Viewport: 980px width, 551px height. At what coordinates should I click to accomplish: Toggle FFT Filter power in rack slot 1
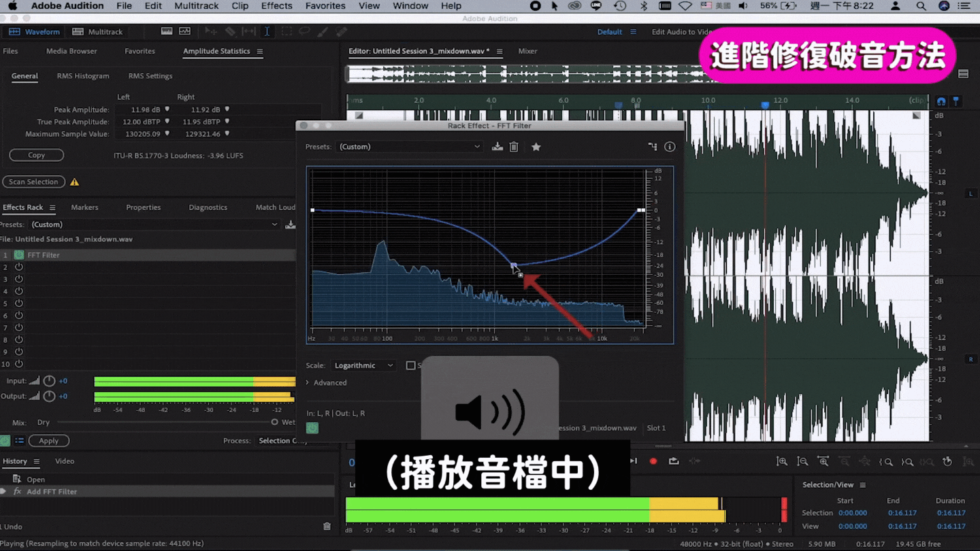point(19,255)
